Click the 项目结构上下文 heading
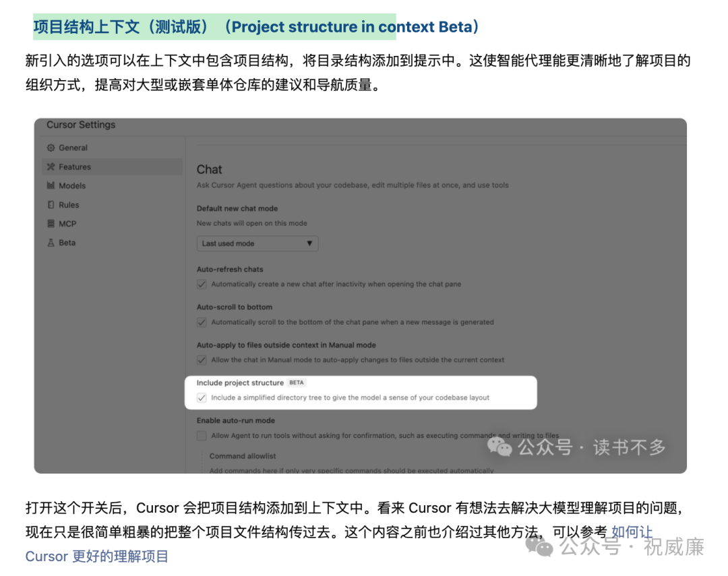Viewport: 728px width, 576px height. [256, 26]
